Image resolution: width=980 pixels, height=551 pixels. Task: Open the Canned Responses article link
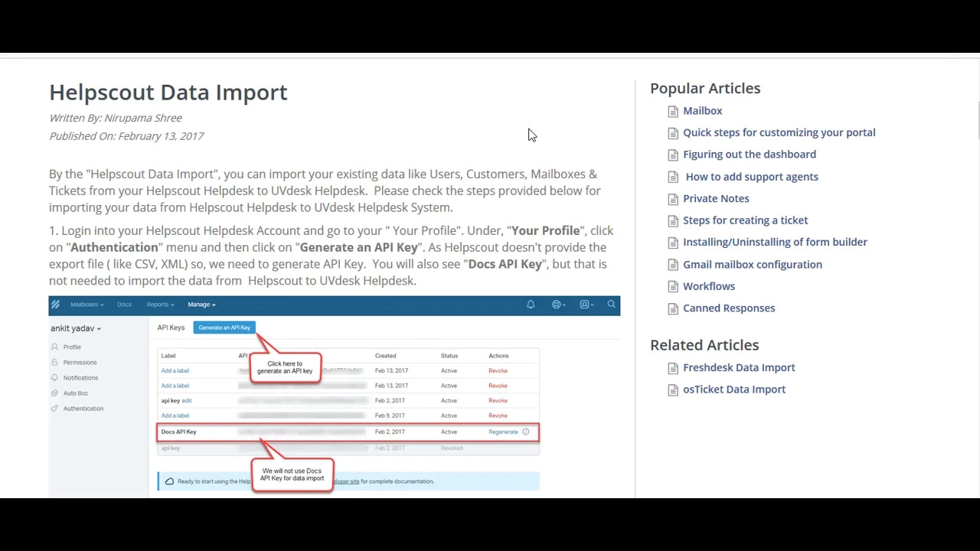click(x=728, y=308)
